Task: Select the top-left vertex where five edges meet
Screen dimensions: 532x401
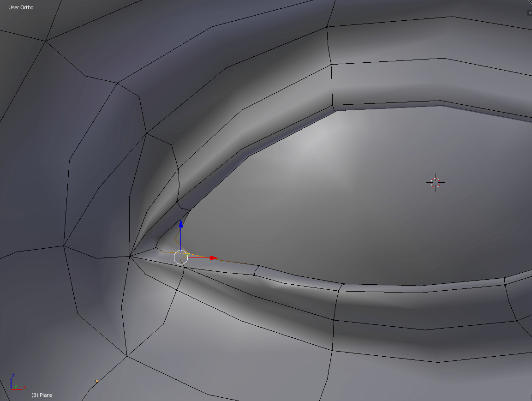Action: pos(46,41)
